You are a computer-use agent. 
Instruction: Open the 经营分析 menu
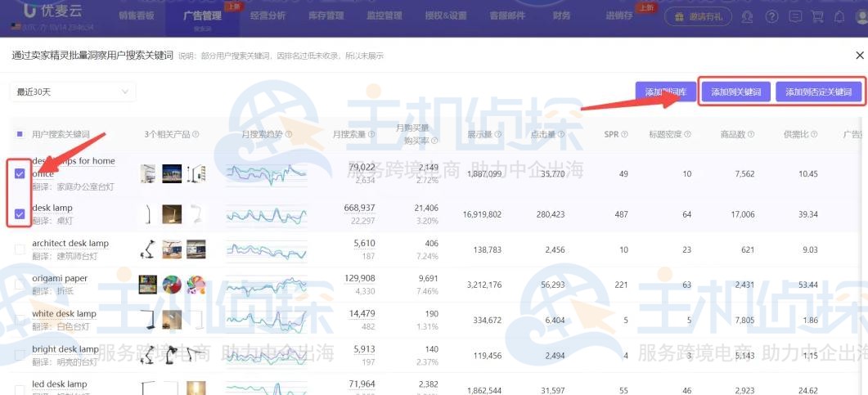pos(268,16)
